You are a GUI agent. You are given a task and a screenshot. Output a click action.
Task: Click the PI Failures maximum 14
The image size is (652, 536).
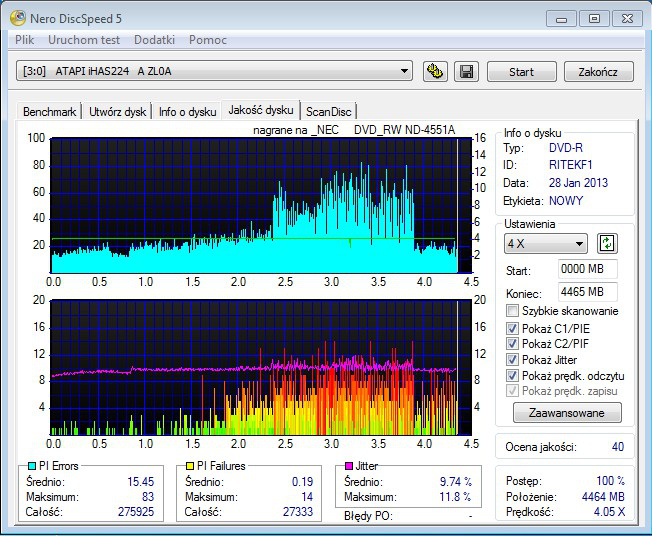click(307, 496)
